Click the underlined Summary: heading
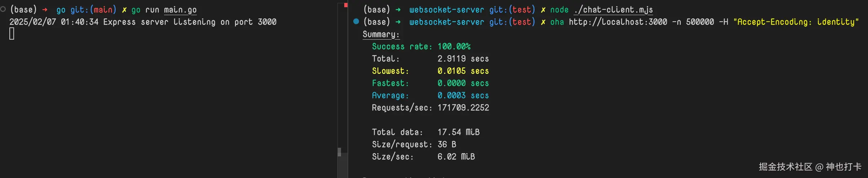 [381, 34]
